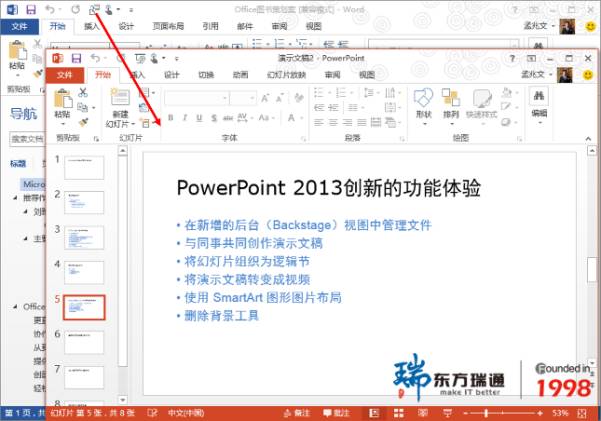Screen dimensions: 601x421
Task: Open Word 页面布局 (Page Layout) tab
Action: (168, 26)
